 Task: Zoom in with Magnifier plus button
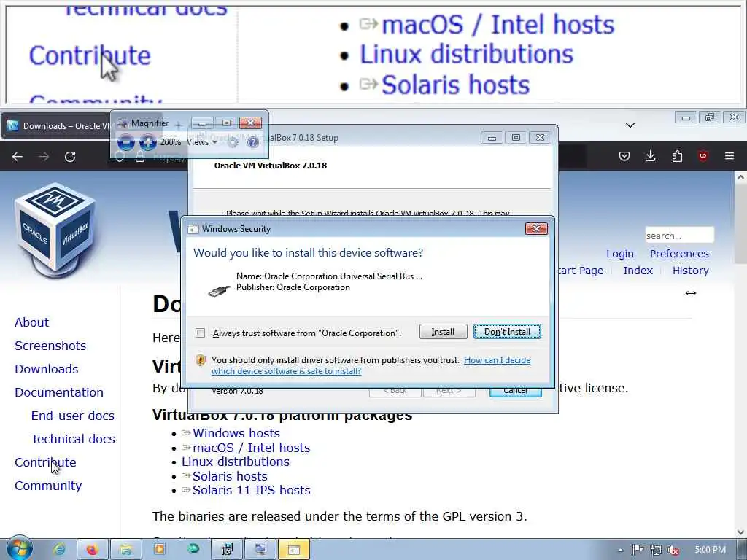(x=148, y=142)
